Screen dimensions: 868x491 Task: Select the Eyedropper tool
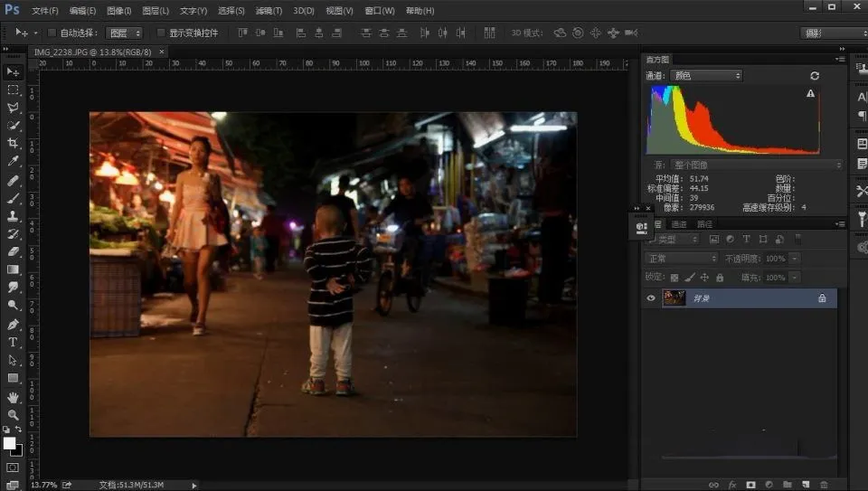click(x=13, y=161)
